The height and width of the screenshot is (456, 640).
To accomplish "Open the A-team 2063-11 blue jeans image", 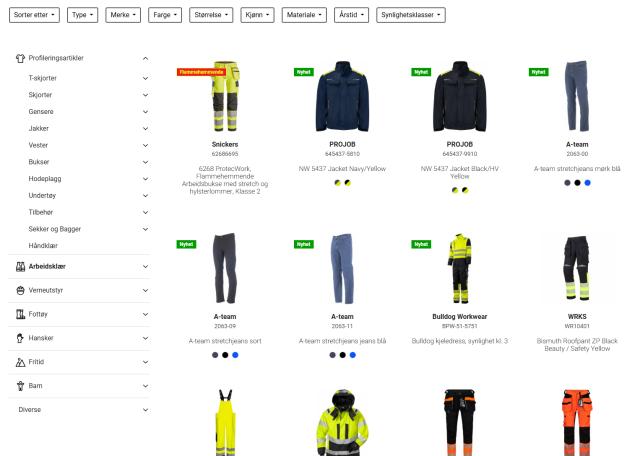I will 342,268.
